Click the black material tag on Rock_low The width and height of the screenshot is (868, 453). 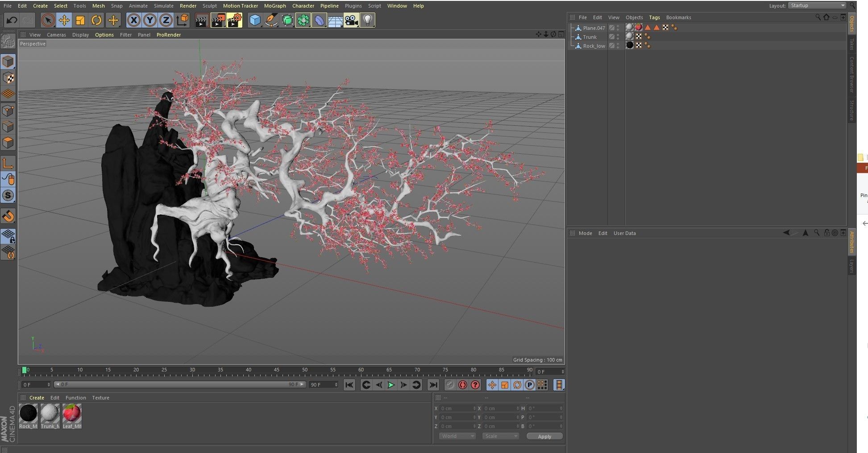(630, 45)
